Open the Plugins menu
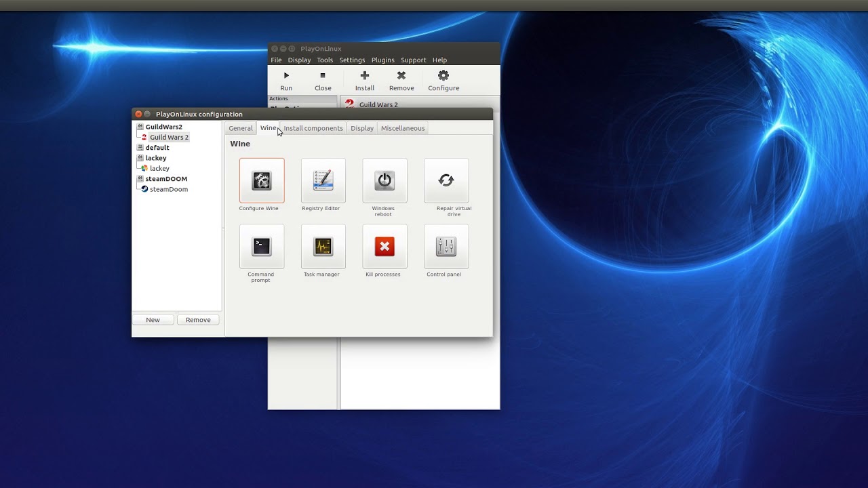The height and width of the screenshot is (488, 868). click(383, 60)
